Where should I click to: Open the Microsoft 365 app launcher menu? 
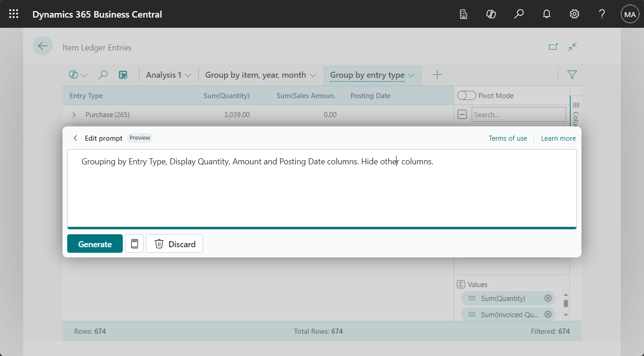(x=13, y=14)
